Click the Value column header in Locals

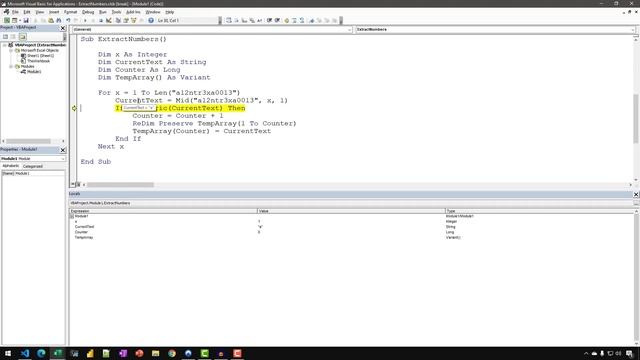pos(351,211)
